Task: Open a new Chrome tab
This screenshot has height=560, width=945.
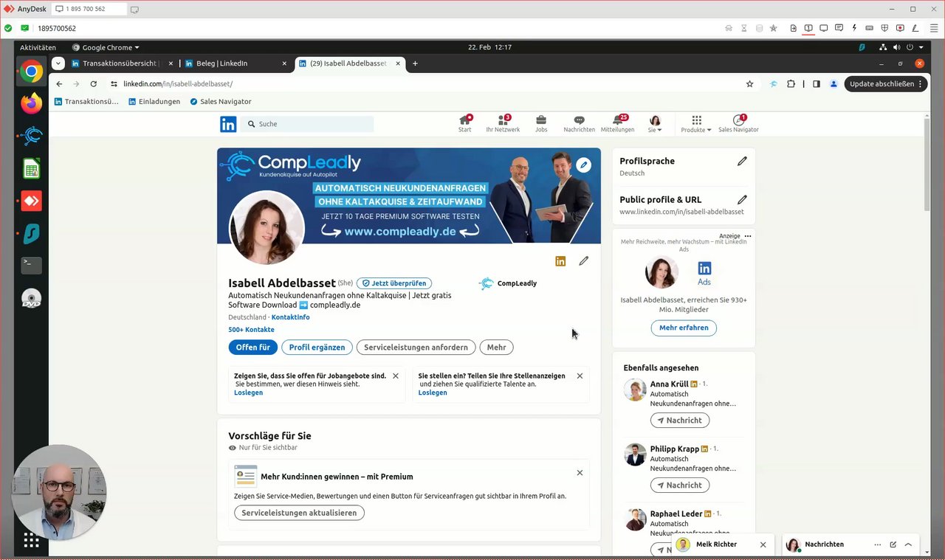Action: 415,63
